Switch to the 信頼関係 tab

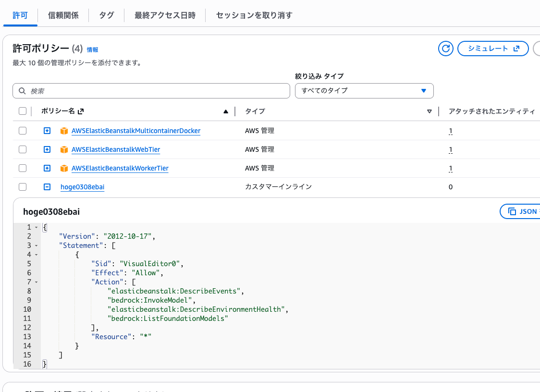click(63, 15)
